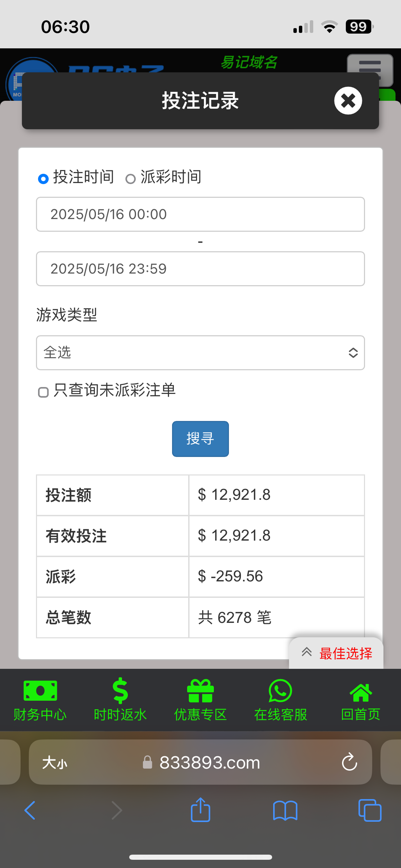Close the 投注记录 dialog
The image size is (401, 868).
pyautogui.click(x=348, y=101)
